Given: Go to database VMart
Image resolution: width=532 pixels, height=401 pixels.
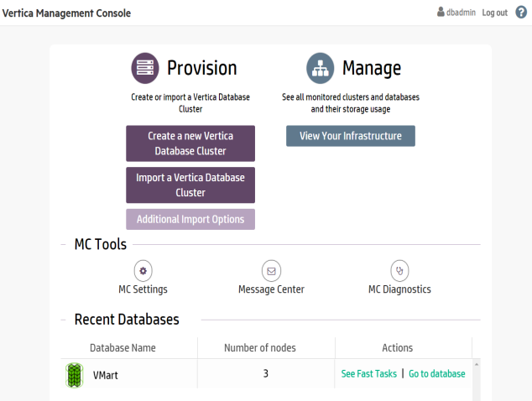Looking at the screenshot, I should 437,374.
